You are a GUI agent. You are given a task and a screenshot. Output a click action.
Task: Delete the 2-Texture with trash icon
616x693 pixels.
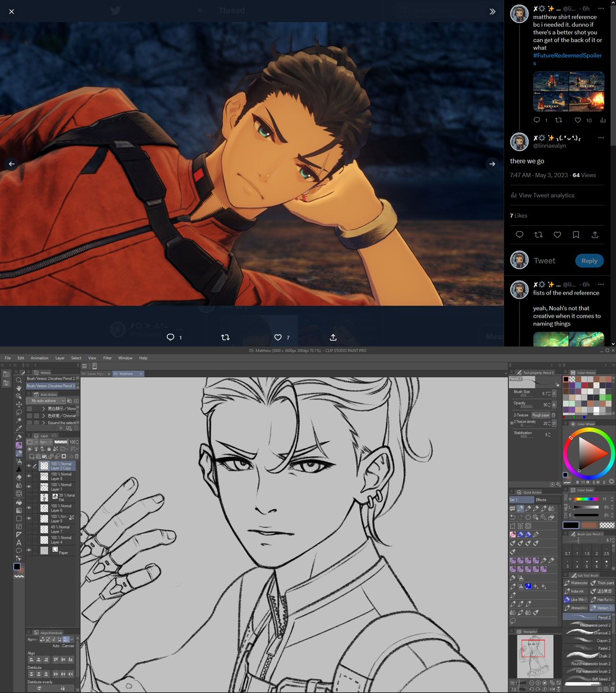pos(554,415)
